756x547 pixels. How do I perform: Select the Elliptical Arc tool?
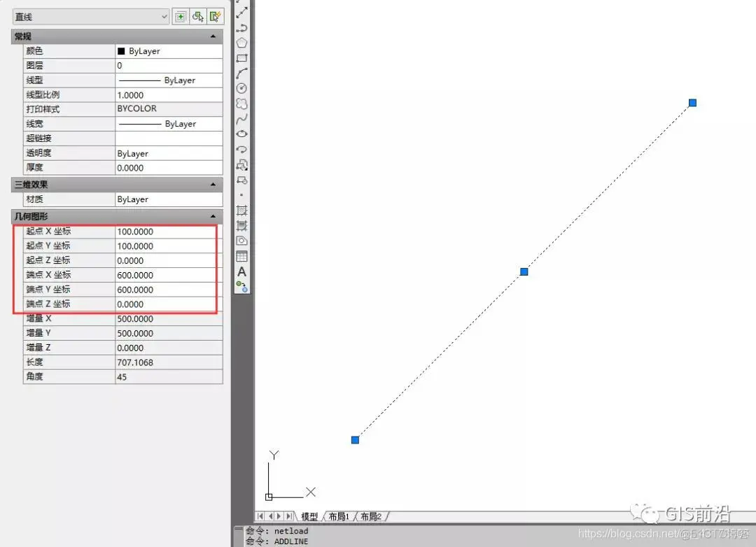point(241,150)
